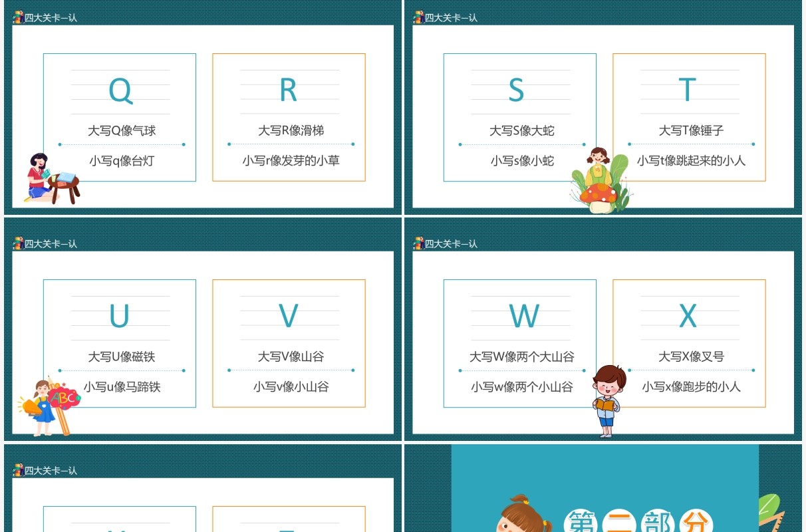Click the 四大关卡一认 title above Q R
The width and height of the screenshot is (806, 532).
(51, 18)
